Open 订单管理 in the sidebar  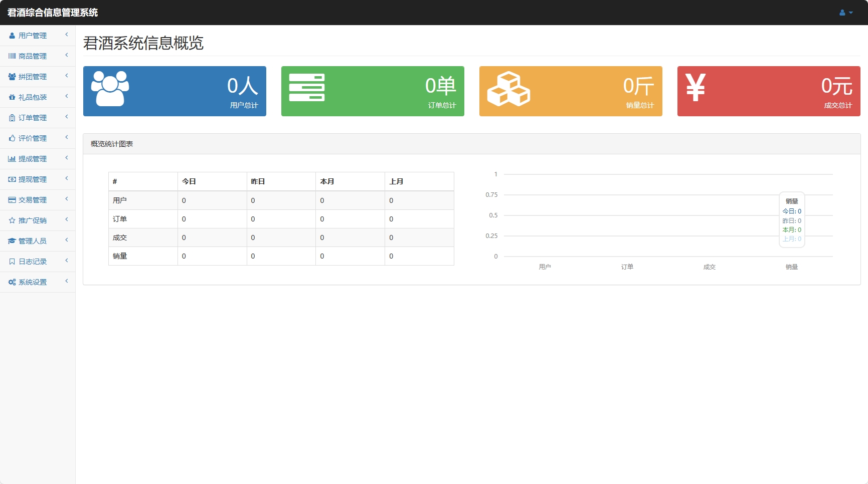[38, 118]
